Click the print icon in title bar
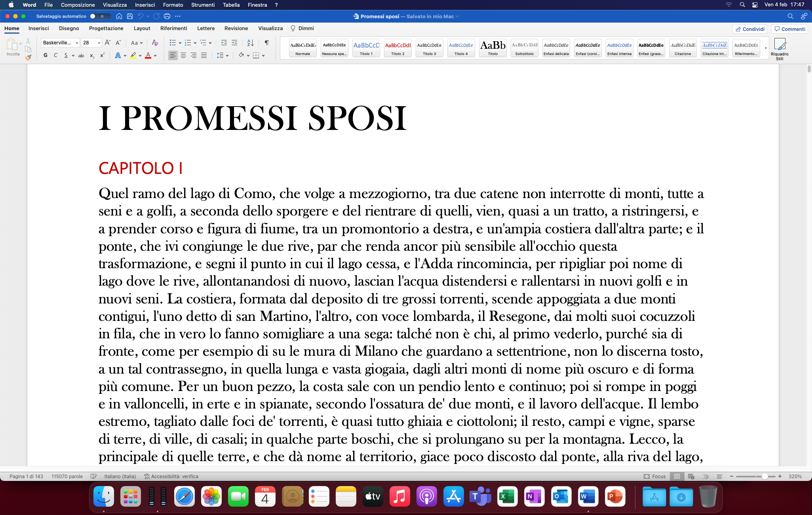Viewport: 812px width, 515px height. pyautogui.click(x=167, y=16)
